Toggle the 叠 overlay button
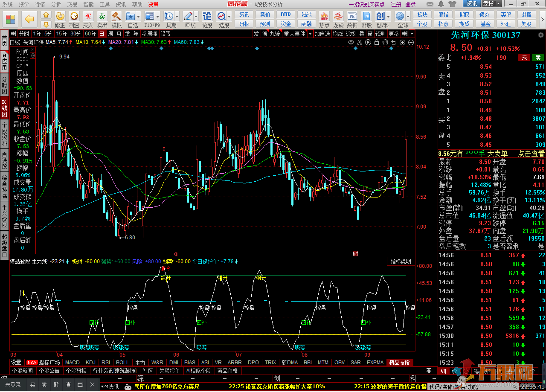546x392 pixels. pyautogui.click(x=362, y=34)
